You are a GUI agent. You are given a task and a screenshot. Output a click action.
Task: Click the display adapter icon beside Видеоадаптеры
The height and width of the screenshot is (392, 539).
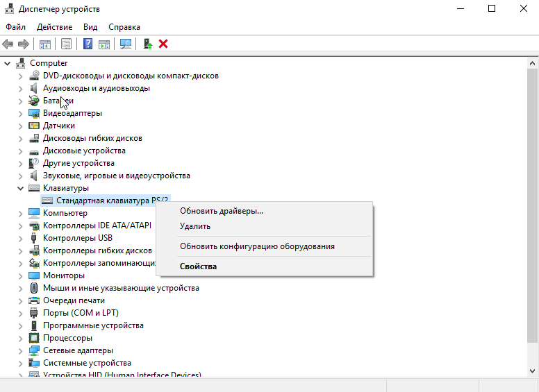[34, 113]
